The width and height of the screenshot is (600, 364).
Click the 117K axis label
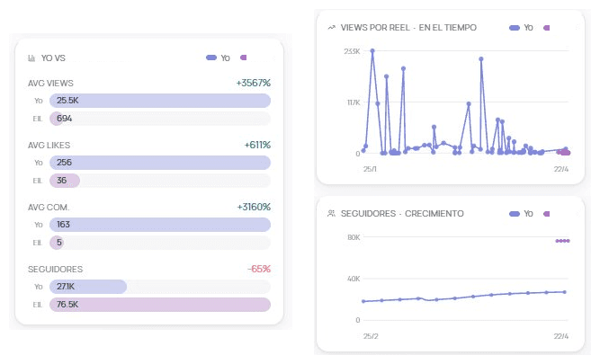[354, 102]
